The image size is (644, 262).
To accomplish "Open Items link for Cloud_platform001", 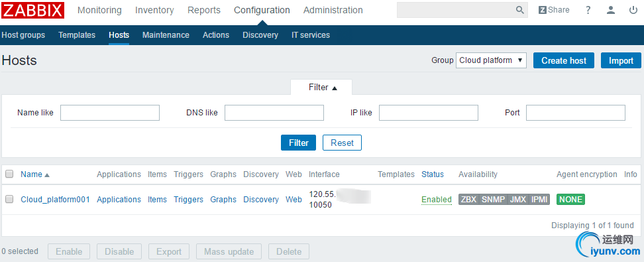I will [157, 200].
